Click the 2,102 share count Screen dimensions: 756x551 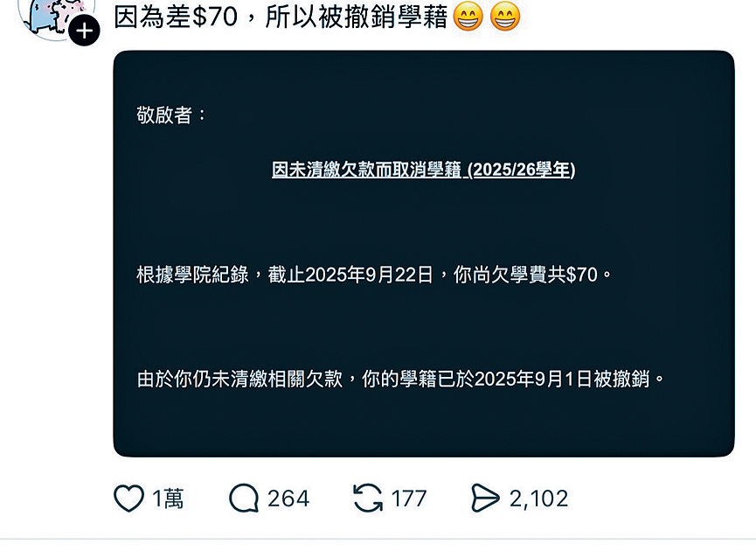pyautogui.click(x=538, y=499)
